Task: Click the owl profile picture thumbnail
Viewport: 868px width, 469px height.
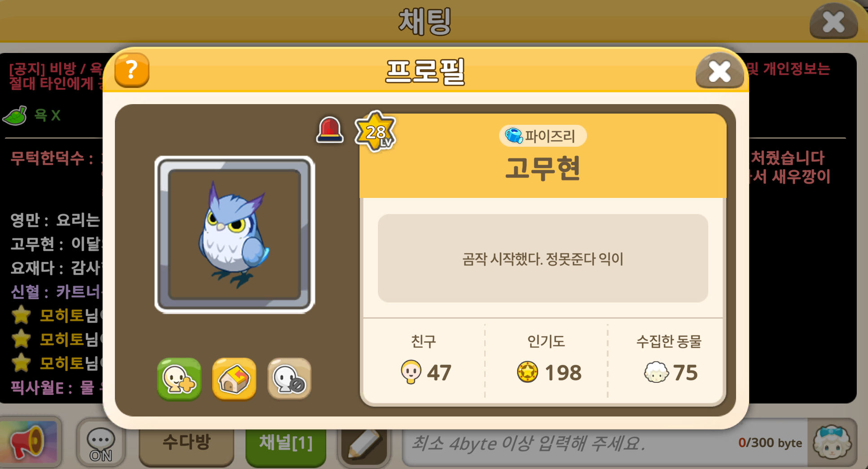Action: [235, 235]
